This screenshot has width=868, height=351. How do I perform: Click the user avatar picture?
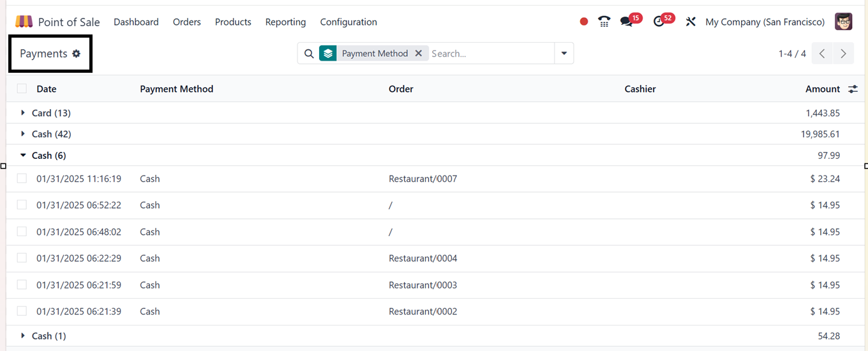pyautogui.click(x=843, y=22)
